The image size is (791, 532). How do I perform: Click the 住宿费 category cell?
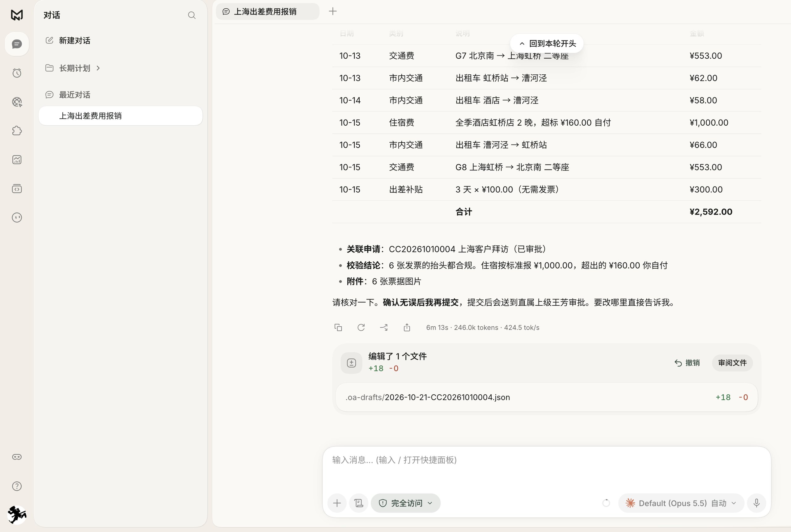click(402, 123)
